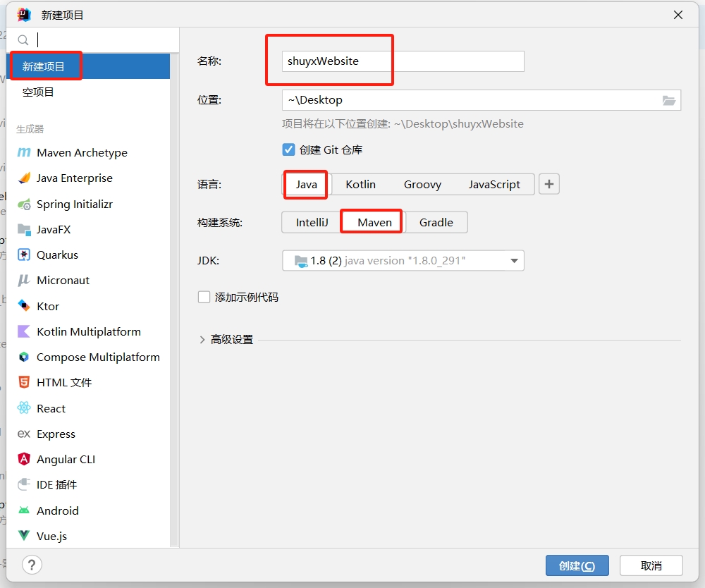Viewport: 705px width, 588px height.
Task: Select the Micronaut generator label
Action: pyautogui.click(x=63, y=281)
